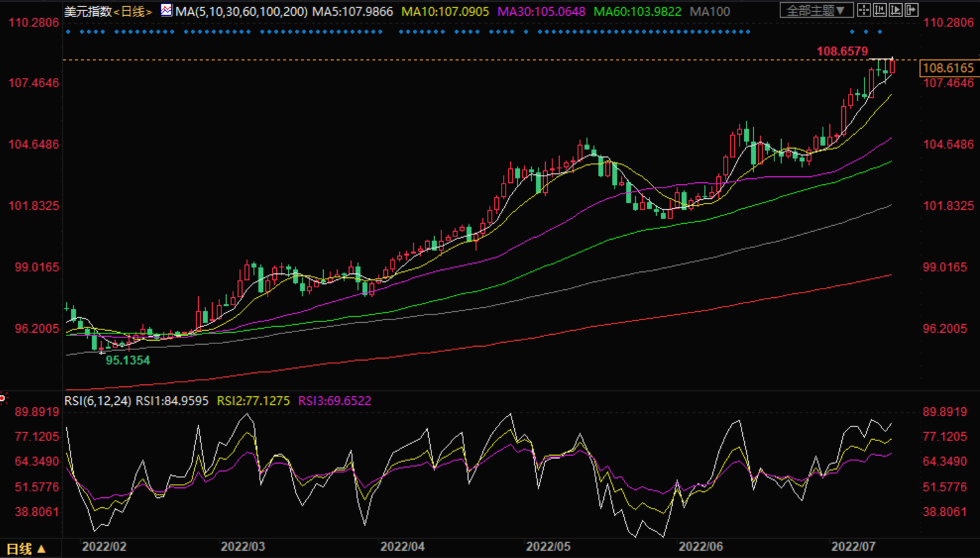Click the 美元指数 chart title

(87, 12)
